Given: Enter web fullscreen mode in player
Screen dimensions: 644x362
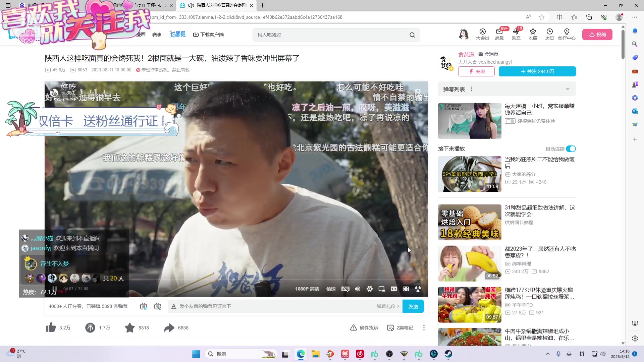Looking at the screenshot, I should pos(406,289).
